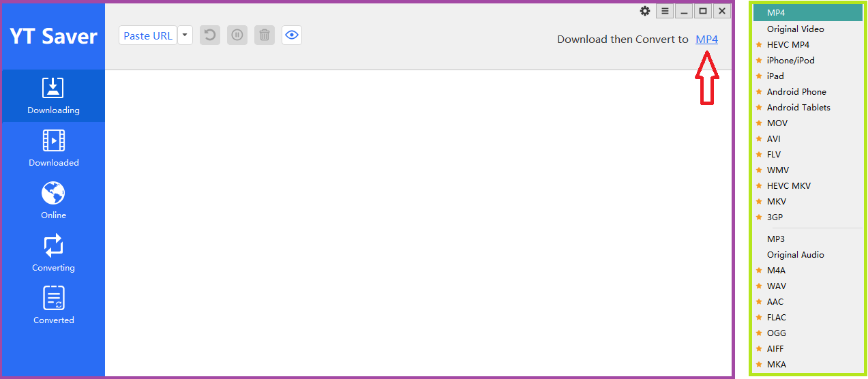
Task: Open the Converted files section
Action: (53, 306)
